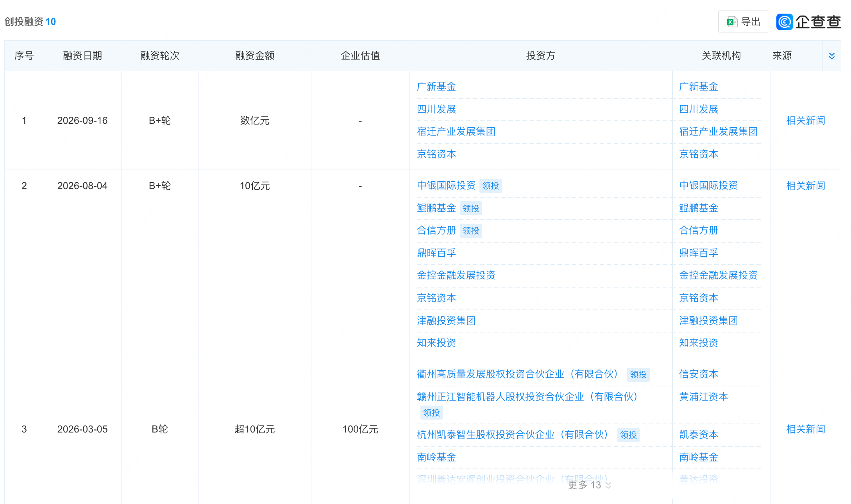Open investor 广新基金 in 投资方 column

[x=436, y=86]
